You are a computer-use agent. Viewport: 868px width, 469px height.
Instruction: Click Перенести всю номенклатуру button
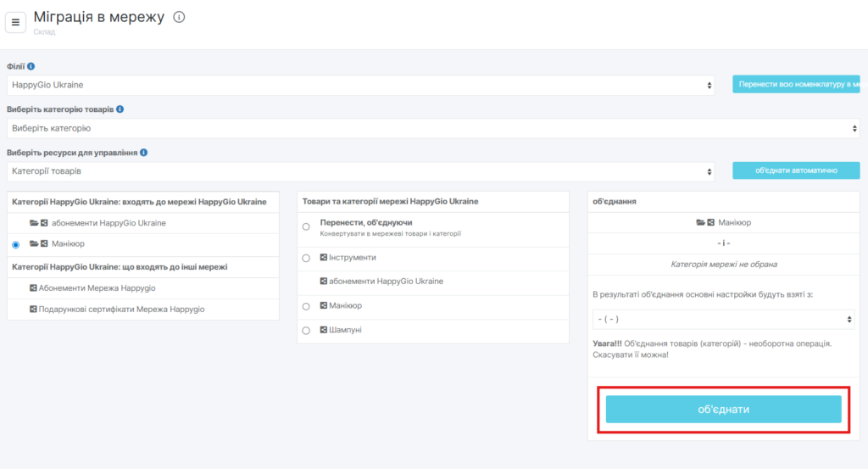click(x=796, y=84)
